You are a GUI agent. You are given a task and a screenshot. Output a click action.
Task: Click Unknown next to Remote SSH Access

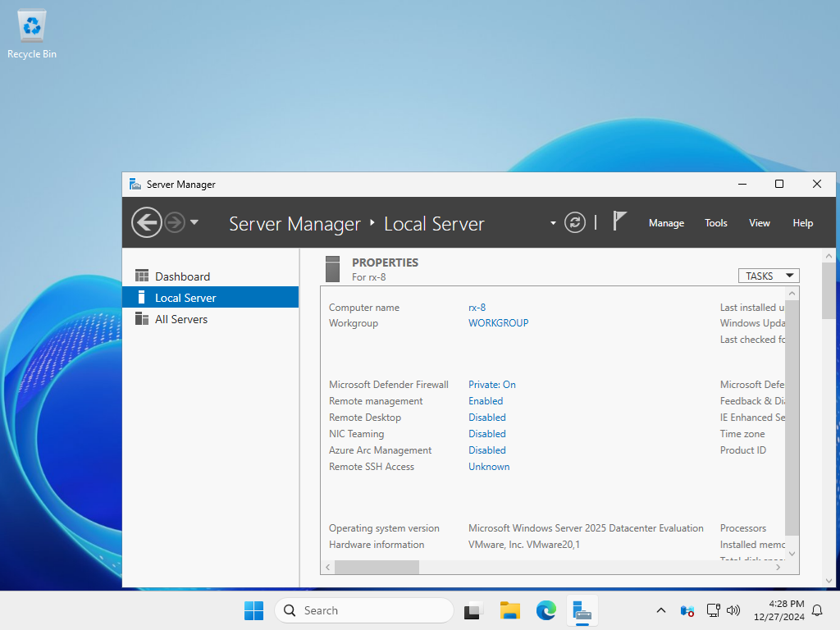pyautogui.click(x=489, y=467)
